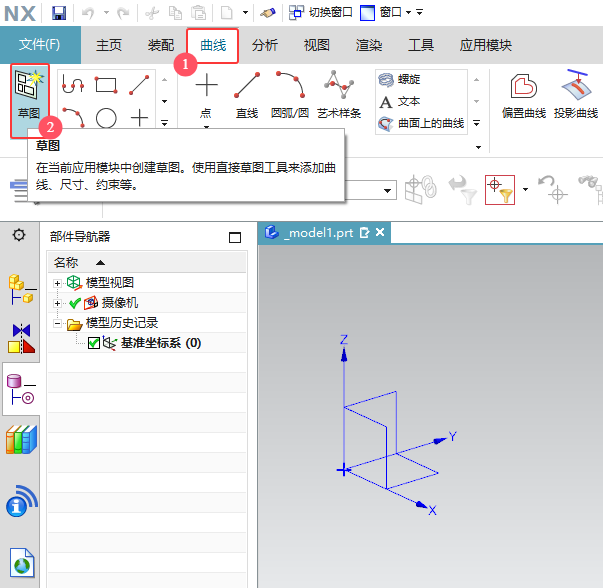Image resolution: width=603 pixels, height=588 pixels.
Task: Open the snap filter dropdown arrow
Action: pyautogui.click(x=525, y=189)
